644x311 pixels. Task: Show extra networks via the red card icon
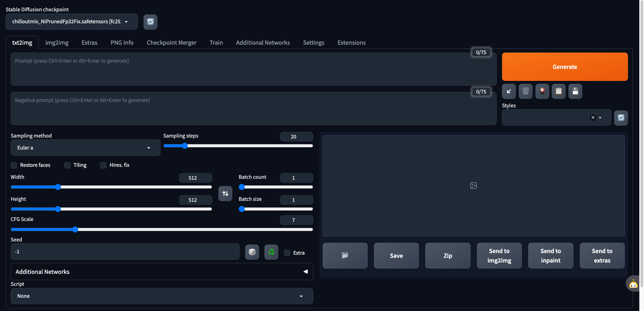pos(542,91)
